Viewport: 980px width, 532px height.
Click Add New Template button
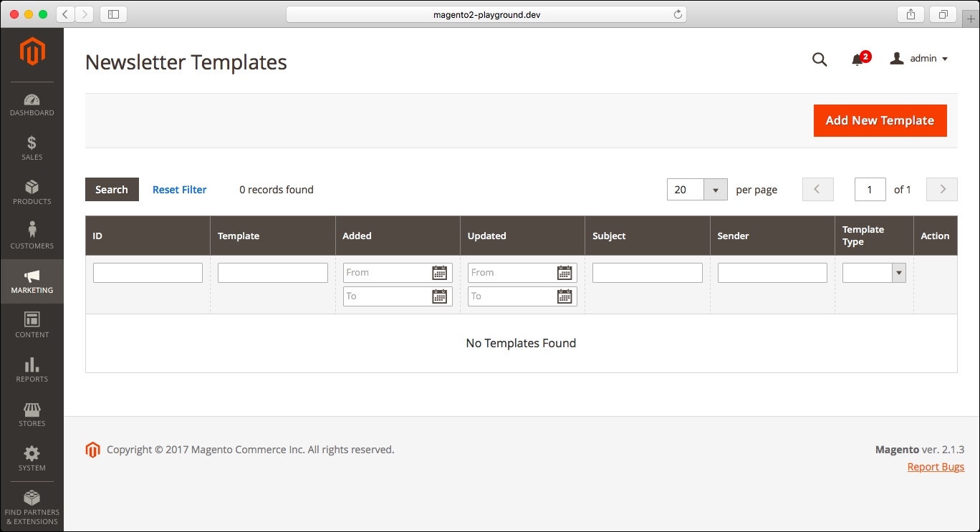click(x=880, y=120)
